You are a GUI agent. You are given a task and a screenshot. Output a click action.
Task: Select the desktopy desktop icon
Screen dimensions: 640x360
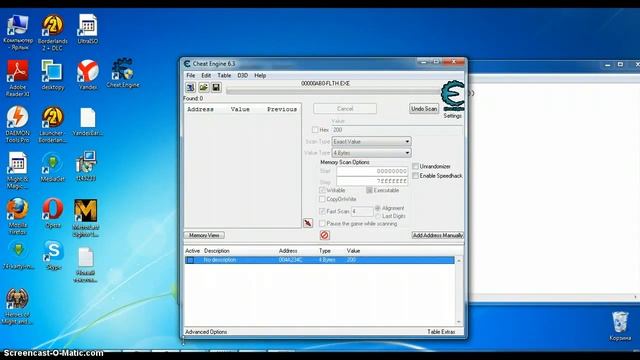[52, 75]
